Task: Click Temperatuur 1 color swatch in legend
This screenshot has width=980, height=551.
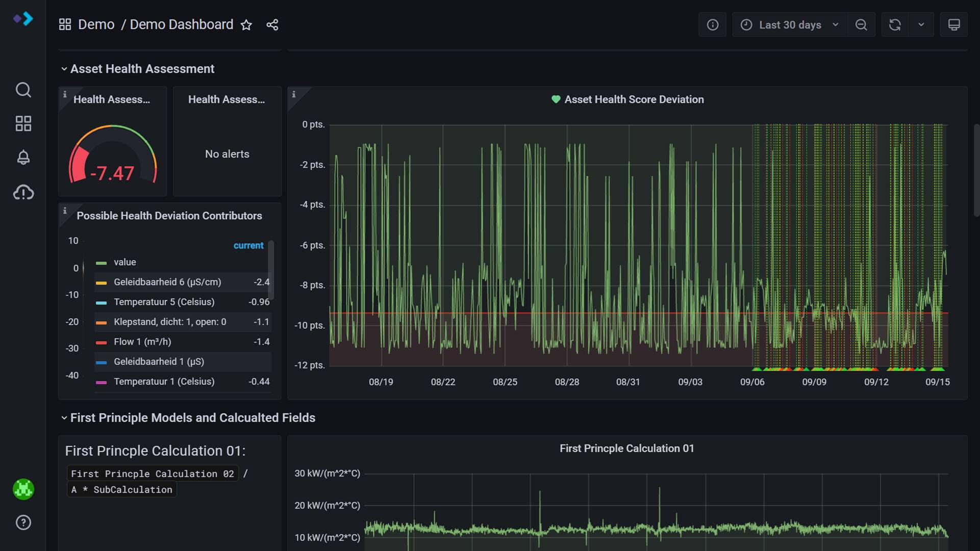Action: point(101,382)
